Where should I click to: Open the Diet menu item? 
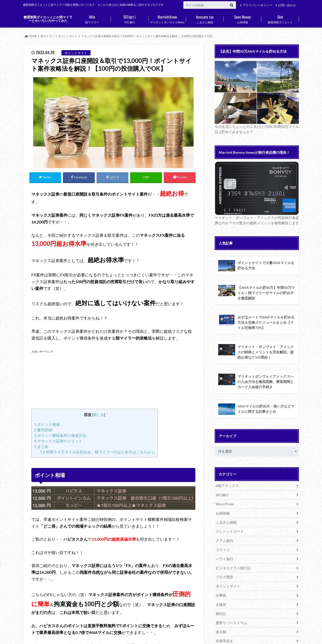coord(280,19)
